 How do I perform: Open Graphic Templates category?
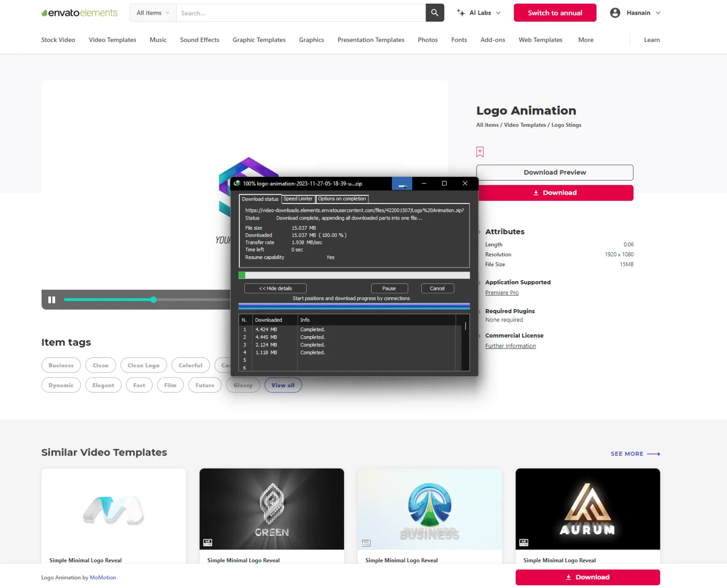coord(259,40)
